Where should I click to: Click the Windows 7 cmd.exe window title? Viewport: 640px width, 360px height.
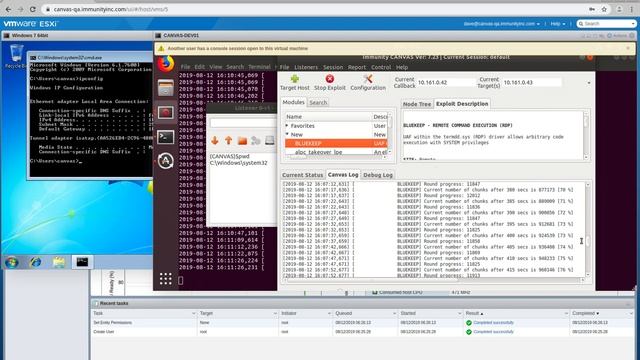pos(70,58)
